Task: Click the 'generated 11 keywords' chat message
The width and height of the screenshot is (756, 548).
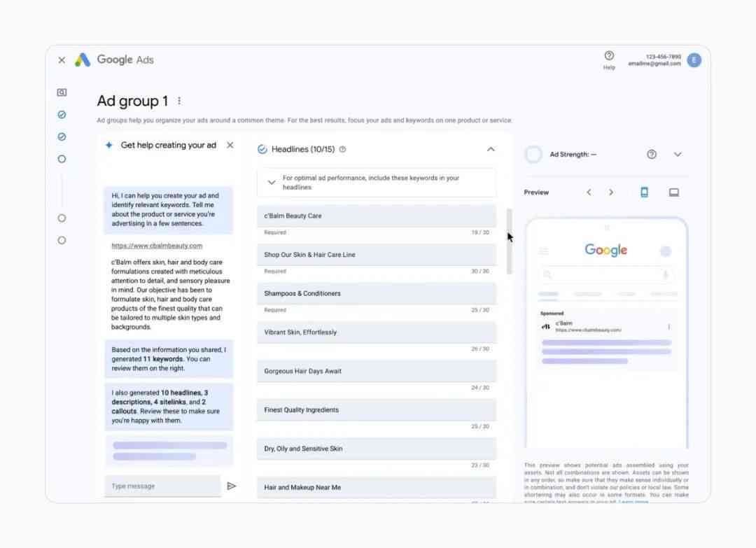Action: pyautogui.click(x=169, y=359)
